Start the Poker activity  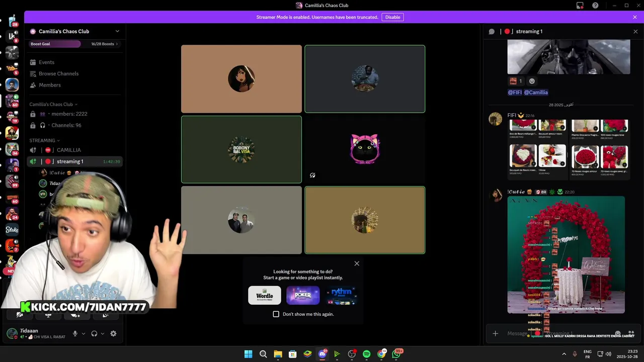click(x=303, y=295)
